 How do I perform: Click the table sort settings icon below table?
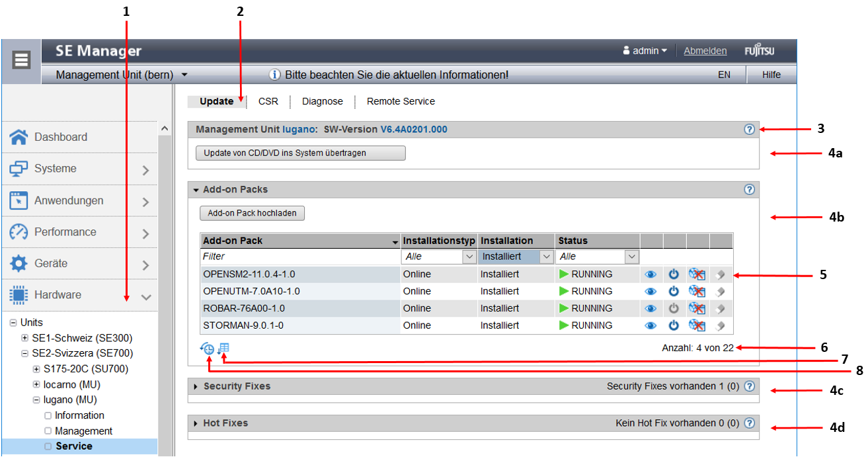point(223,348)
